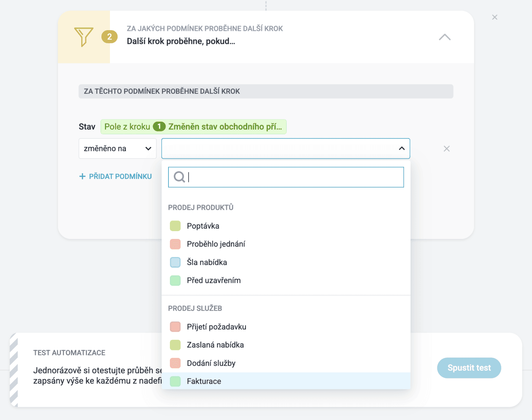Focus the dropdown search input field
The height and width of the screenshot is (420, 532).
294,177
